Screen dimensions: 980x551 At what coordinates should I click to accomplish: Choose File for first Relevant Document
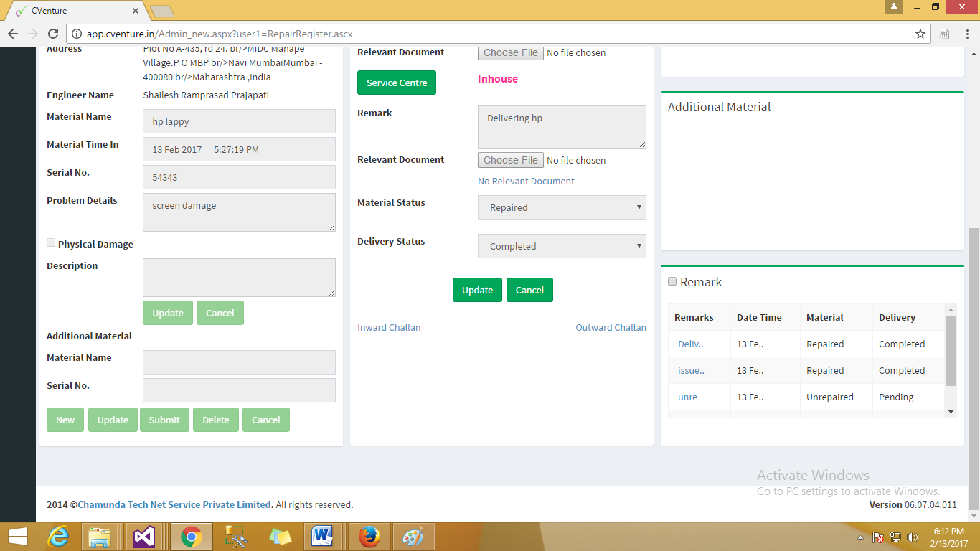coord(511,52)
